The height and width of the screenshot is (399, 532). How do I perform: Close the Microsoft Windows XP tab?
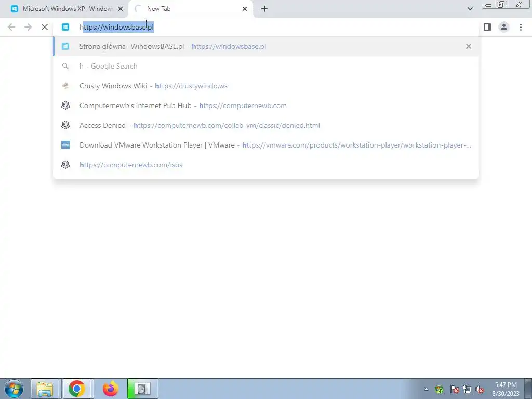click(121, 9)
